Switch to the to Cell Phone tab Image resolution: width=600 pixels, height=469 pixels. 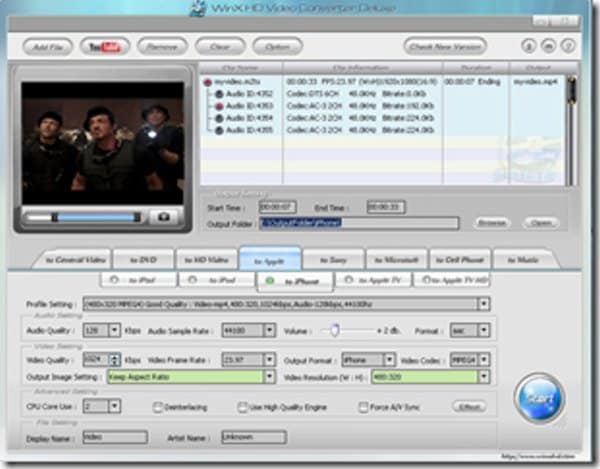460,260
